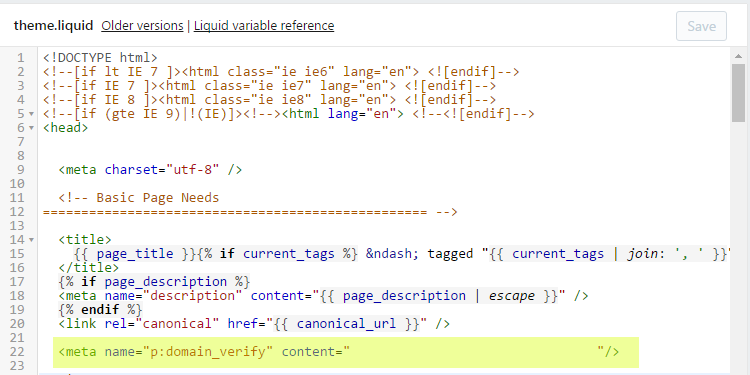
Task: Open the Older versions link
Action: click(142, 26)
